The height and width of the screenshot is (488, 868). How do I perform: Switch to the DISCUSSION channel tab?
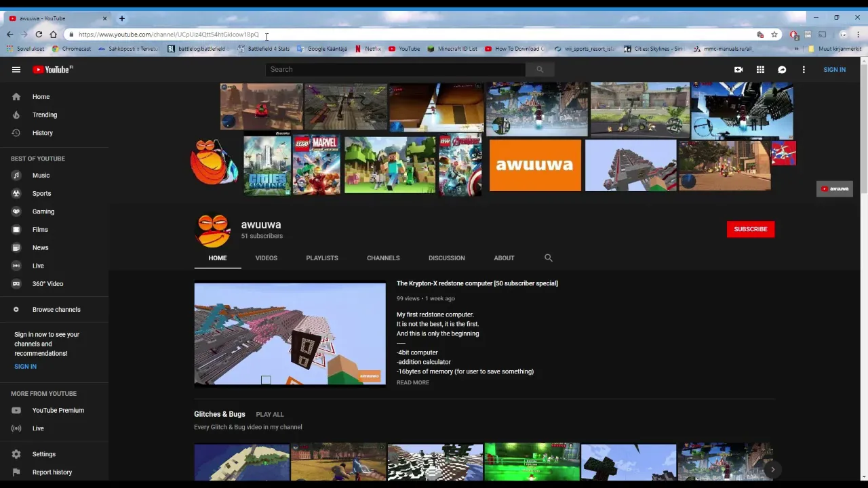(x=447, y=258)
